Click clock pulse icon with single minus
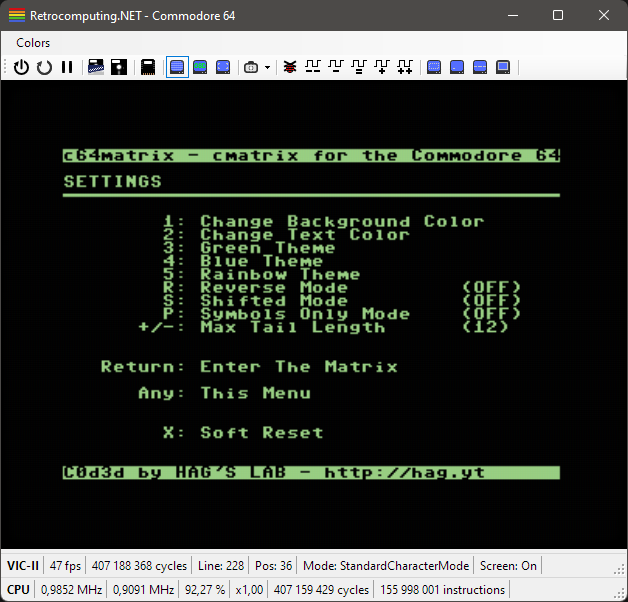The width and height of the screenshot is (628, 602). tap(336, 67)
